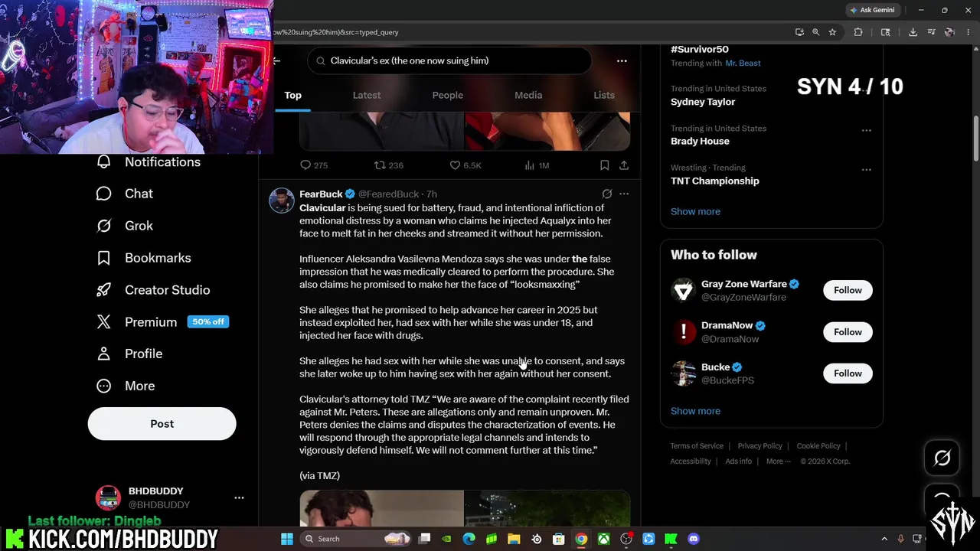Open Terms of Service link
Screen dimensions: 980x551
click(697, 446)
